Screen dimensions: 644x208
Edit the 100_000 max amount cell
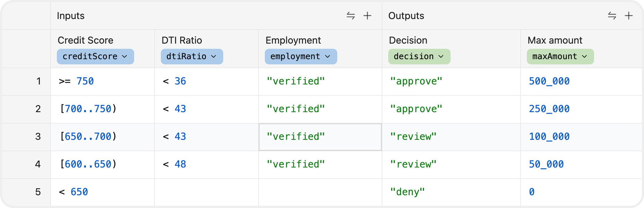tap(581, 137)
